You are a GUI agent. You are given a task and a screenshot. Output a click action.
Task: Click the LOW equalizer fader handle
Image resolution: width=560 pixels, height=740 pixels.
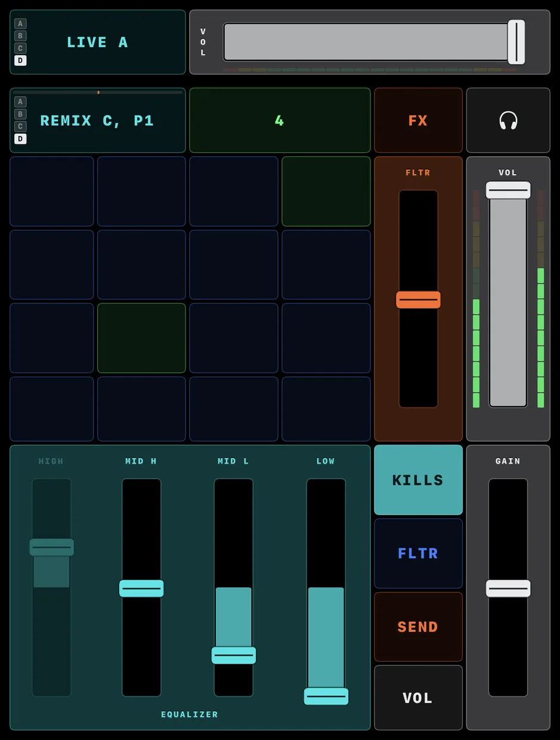pyautogui.click(x=326, y=696)
